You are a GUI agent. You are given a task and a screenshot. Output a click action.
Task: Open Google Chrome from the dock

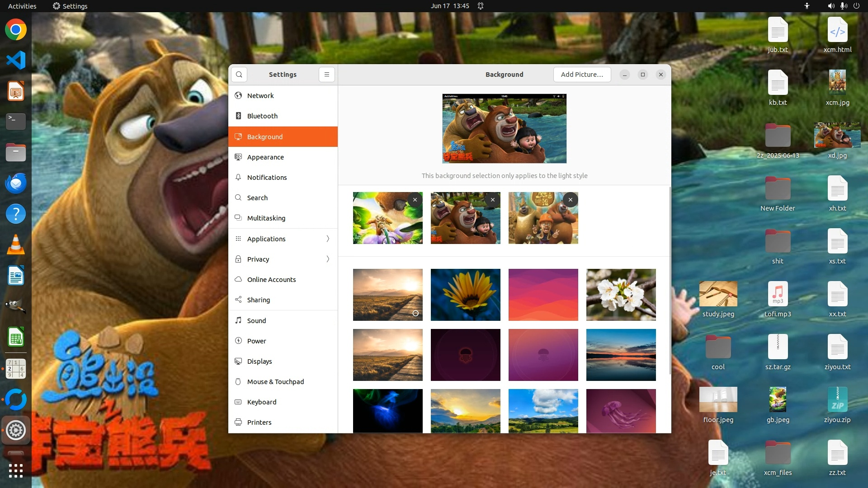(16, 30)
